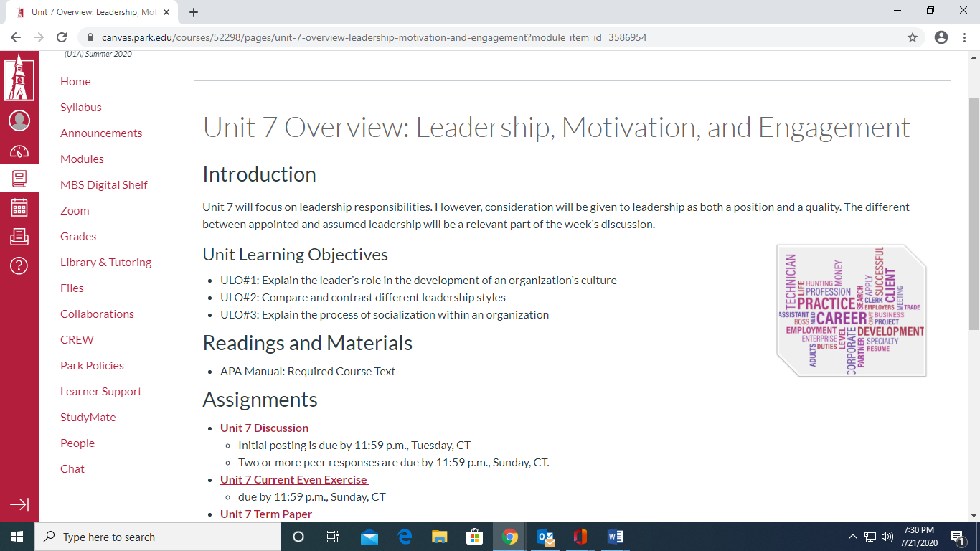Open Microsoft Word from the taskbar
Viewport: 980px width, 551px height.
616,537
